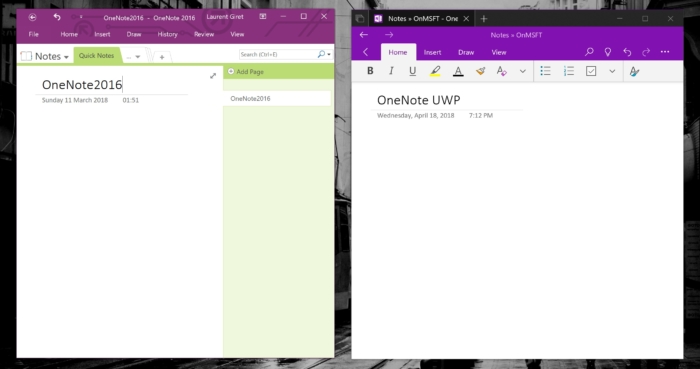Apply yellow text highlight
The height and width of the screenshot is (369, 700).
pyautogui.click(x=435, y=71)
